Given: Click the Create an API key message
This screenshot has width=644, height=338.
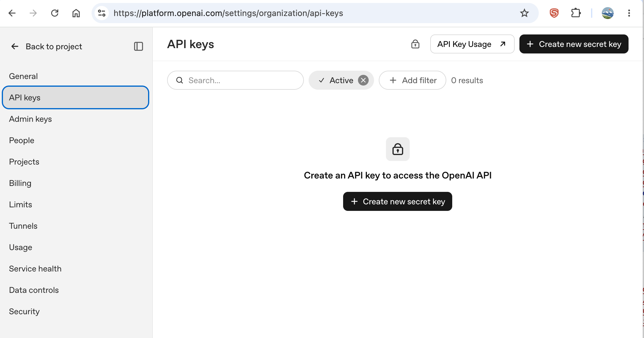Looking at the screenshot, I should click(398, 175).
